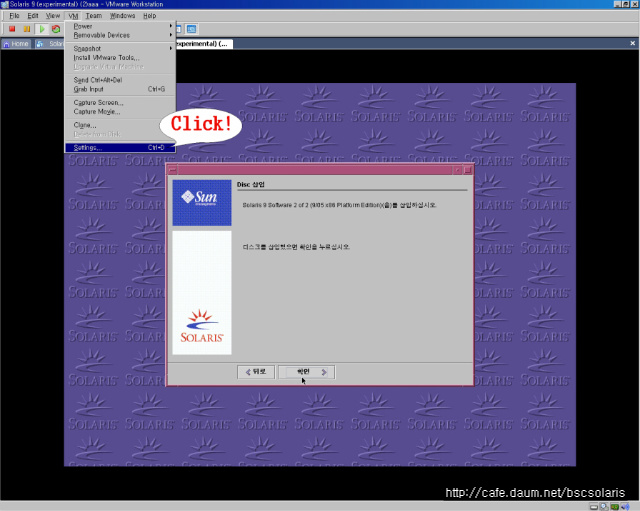Click the 디스크를 삽입했으면 instruction line
Viewport: 640px width, 511px height.
point(296,247)
